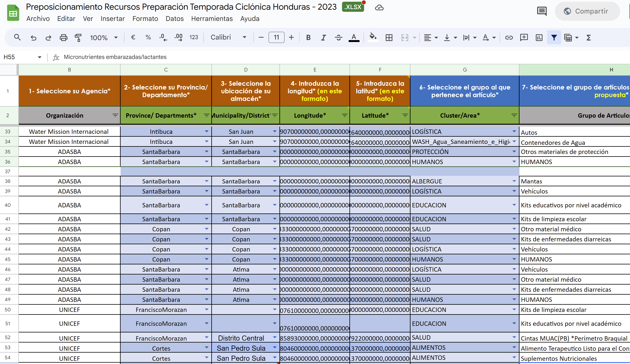630x364 pixels.
Task: Click the formula bar text
Action: tap(115, 57)
